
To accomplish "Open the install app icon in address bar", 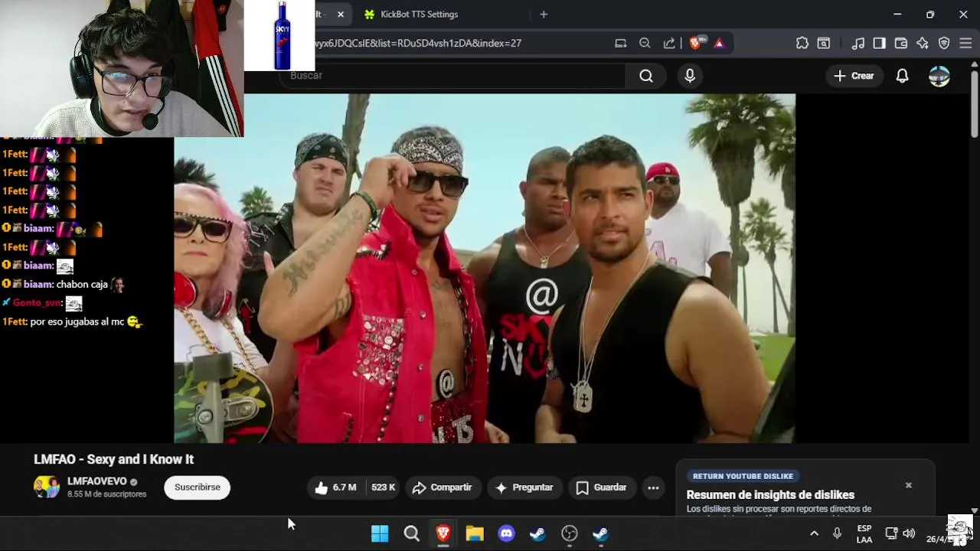I will 620,44.
